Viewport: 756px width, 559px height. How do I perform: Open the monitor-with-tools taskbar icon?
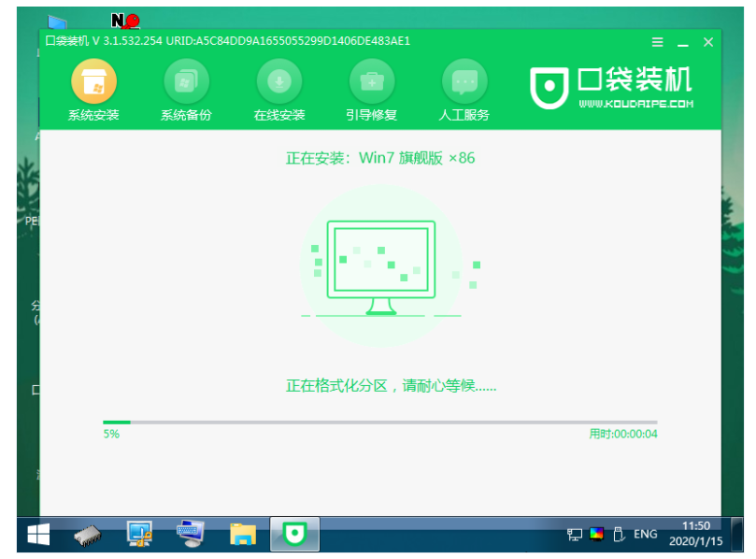point(139,534)
